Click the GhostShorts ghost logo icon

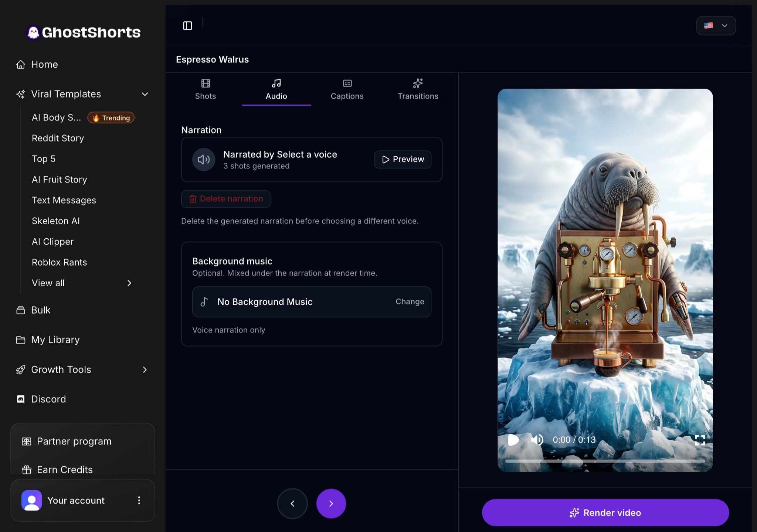(33, 33)
